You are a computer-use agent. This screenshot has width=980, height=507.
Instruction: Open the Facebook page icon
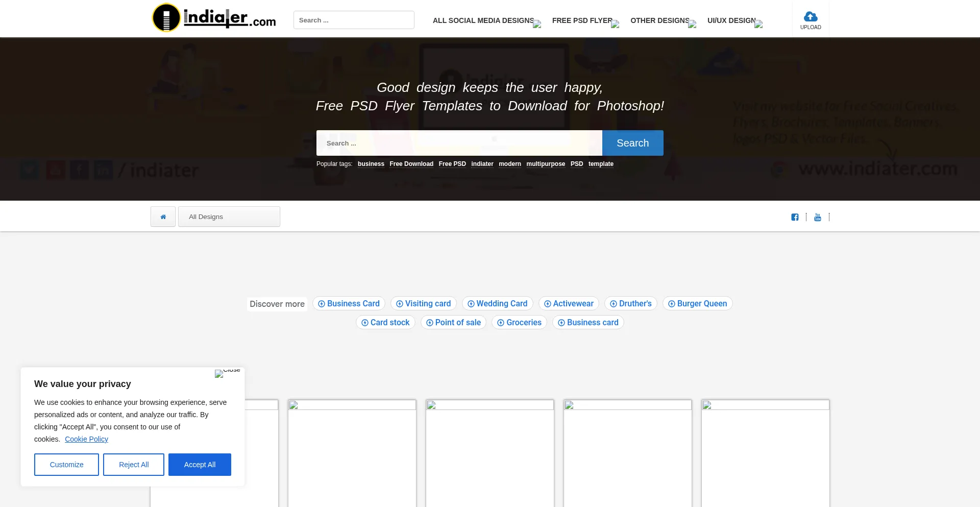click(x=795, y=217)
